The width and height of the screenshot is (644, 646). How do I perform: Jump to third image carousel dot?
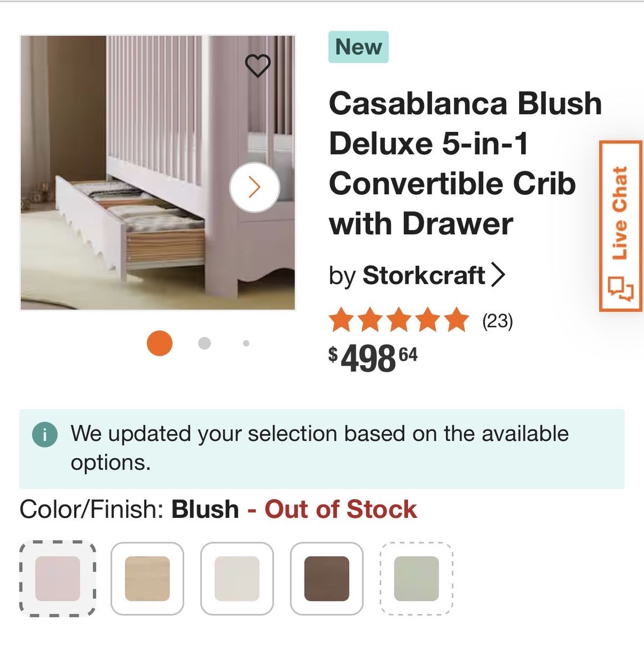246,343
